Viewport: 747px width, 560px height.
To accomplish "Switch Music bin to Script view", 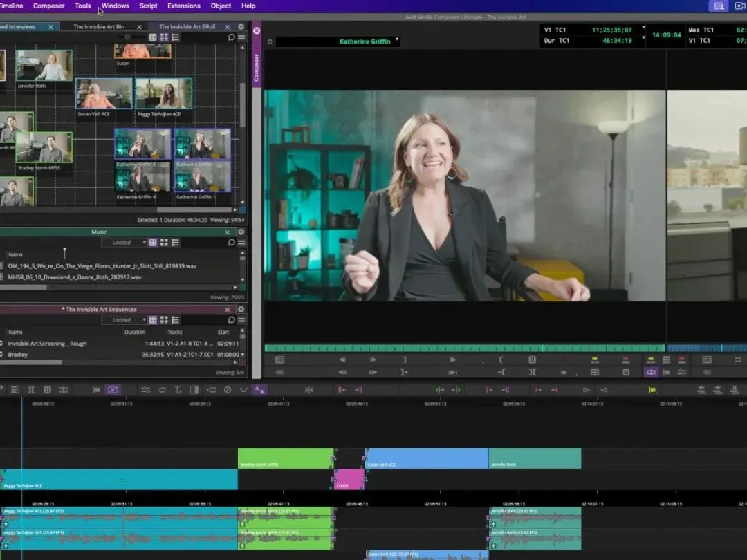I will click(175, 243).
